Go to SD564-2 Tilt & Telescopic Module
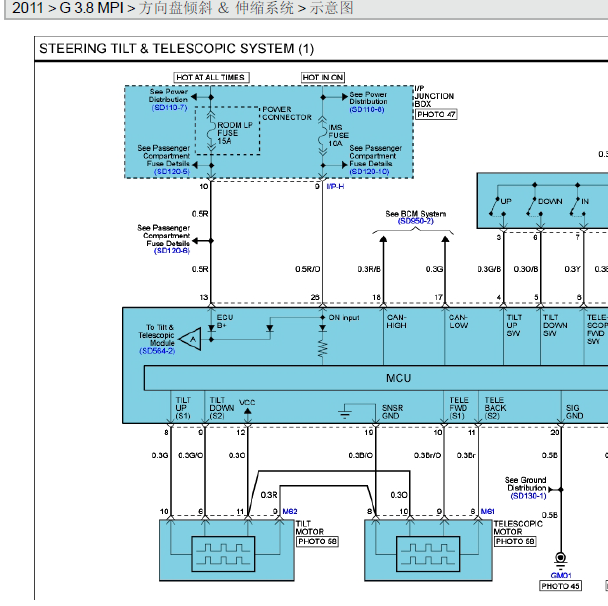The width and height of the screenshot is (608, 606). [157, 351]
